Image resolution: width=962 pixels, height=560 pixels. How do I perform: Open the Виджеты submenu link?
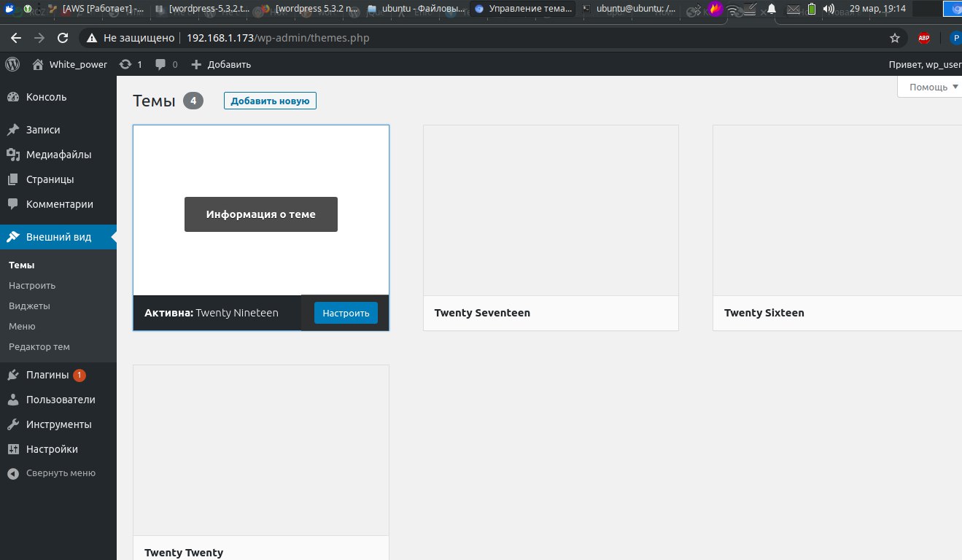[29, 306]
